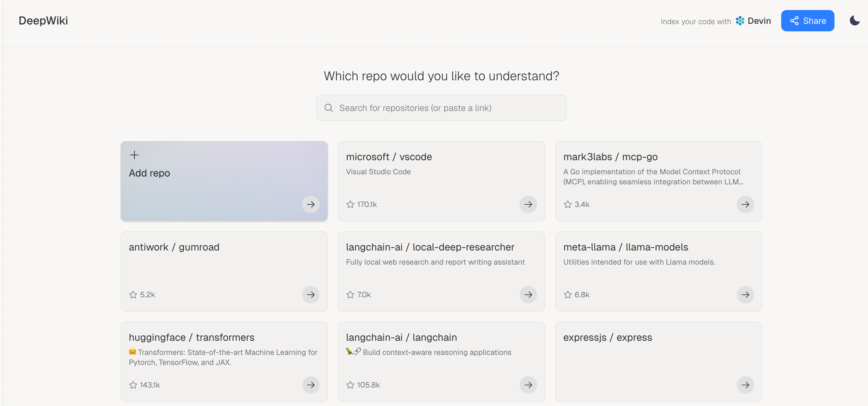This screenshot has width=868, height=406.
Task: Open the arrow on the Add repo card
Action: 311,204
